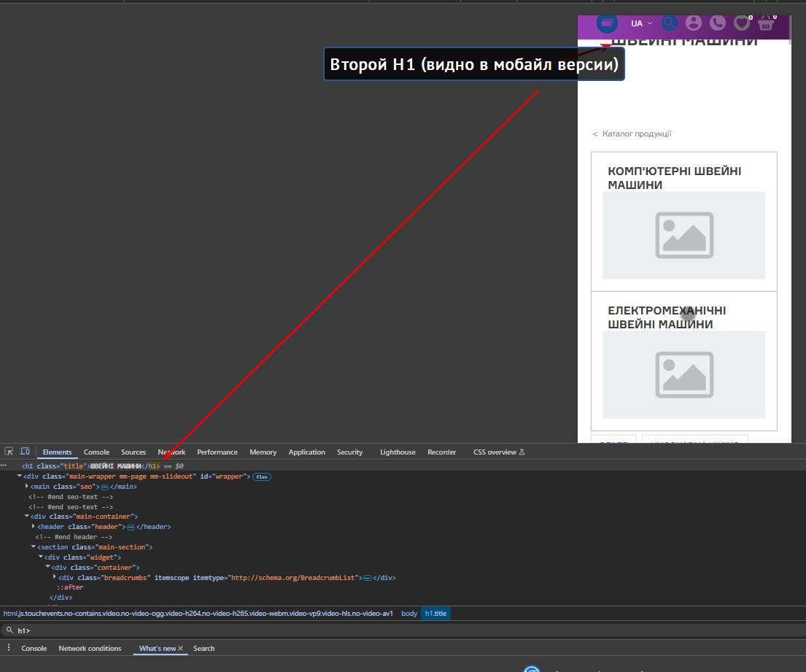Open the Sources panel tab
The width and height of the screenshot is (806, 672).
click(133, 452)
